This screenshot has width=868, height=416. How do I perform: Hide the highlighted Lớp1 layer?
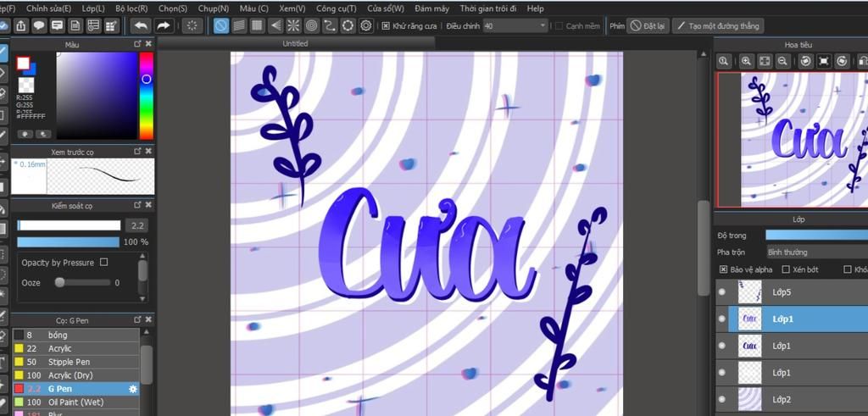(x=722, y=319)
